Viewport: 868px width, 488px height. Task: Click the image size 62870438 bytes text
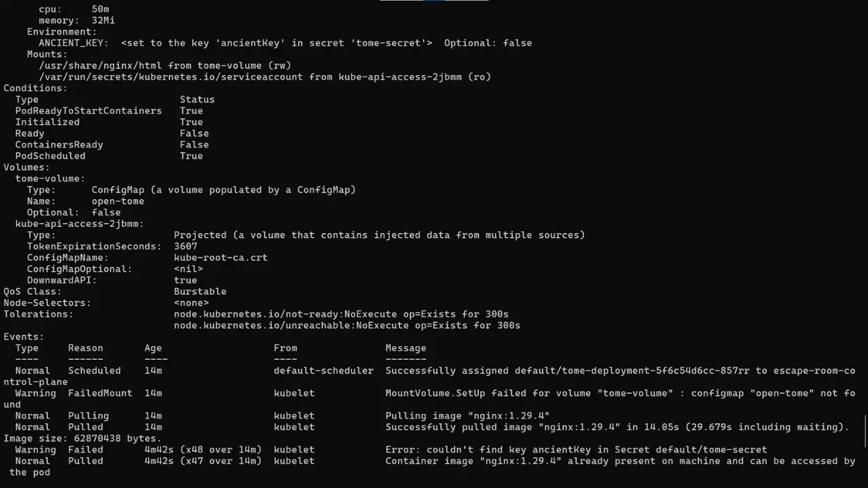[83, 439]
